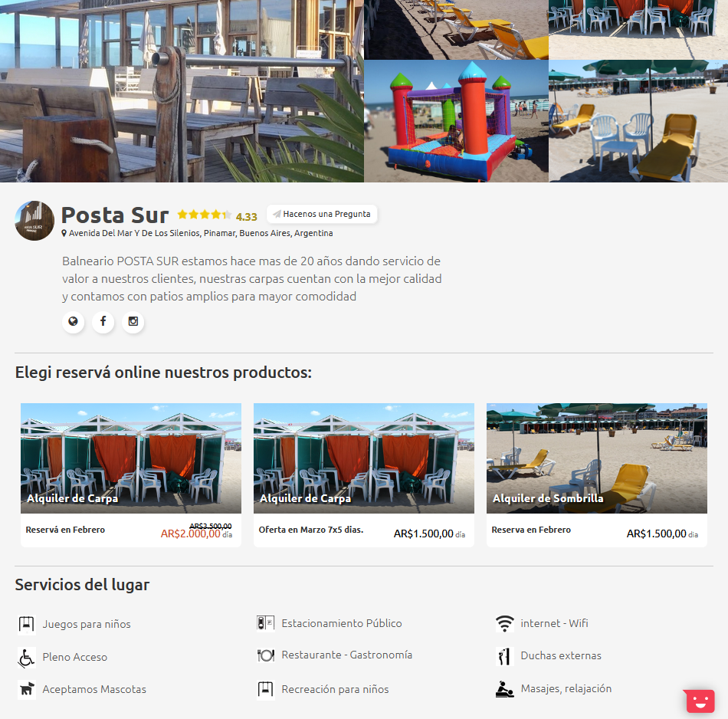Click the wheelchair Pleno Acceso icon
Viewport: 728px width, 719px height.
point(27,657)
